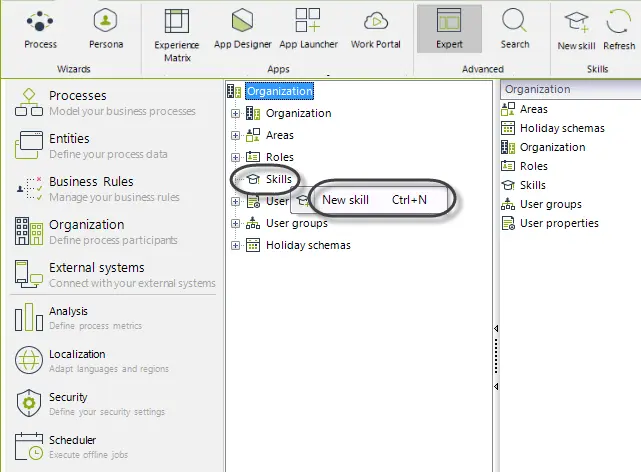
Task: Open the Persona wizard
Action: click(105, 29)
